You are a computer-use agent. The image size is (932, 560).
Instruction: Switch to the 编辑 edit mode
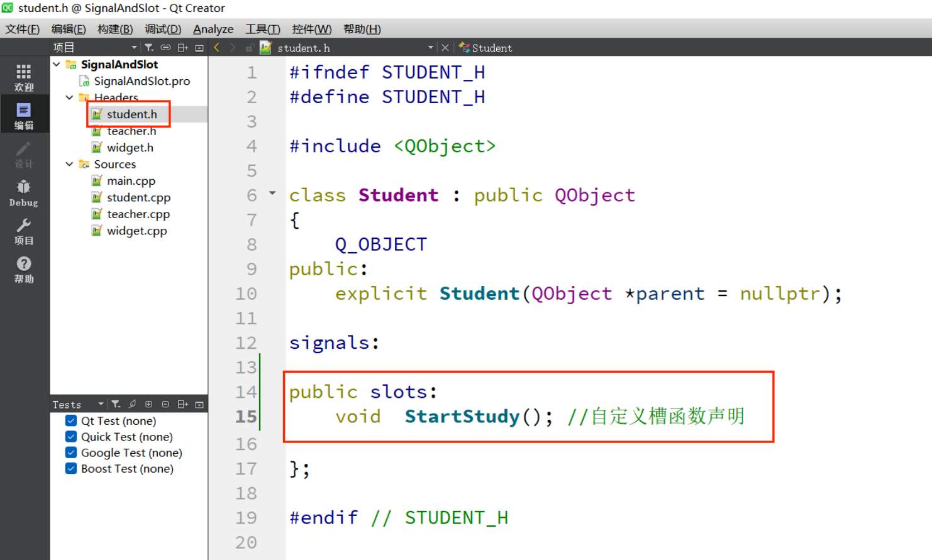pos(24,116)
